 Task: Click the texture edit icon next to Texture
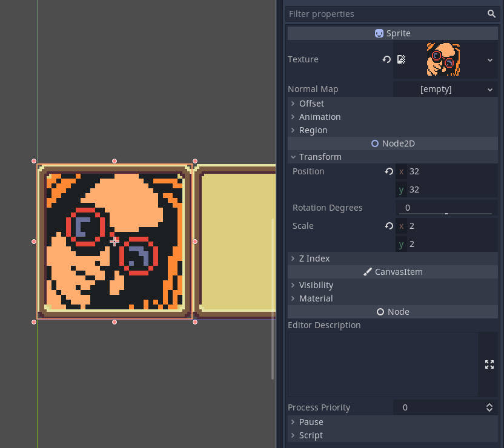(401, 59)
